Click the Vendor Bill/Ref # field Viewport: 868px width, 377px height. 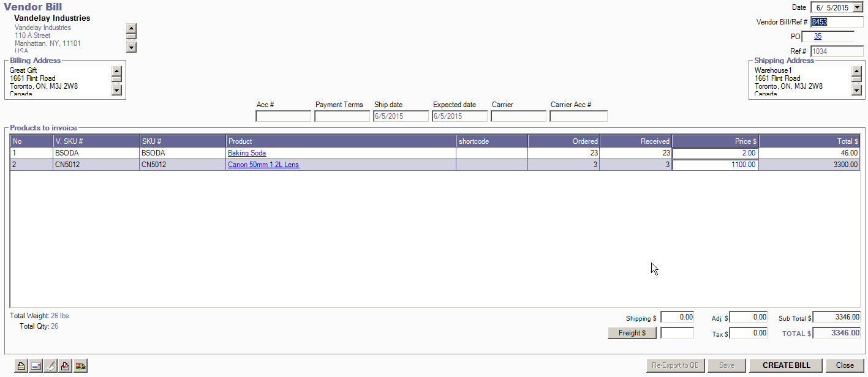pyautogui.click(x=836, y=22)
